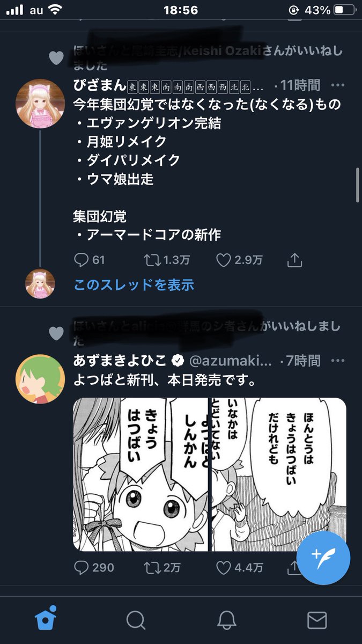
Task: Compose a new tweet with the feather button
Action: pos(323,558)
